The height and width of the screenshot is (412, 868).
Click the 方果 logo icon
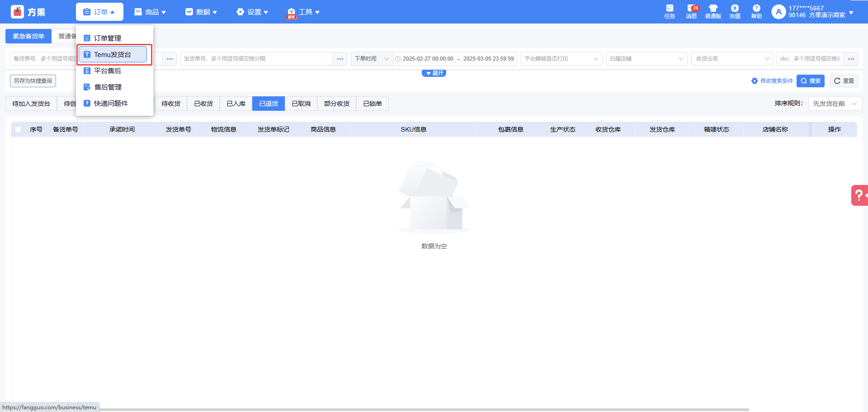click(18, 12)
